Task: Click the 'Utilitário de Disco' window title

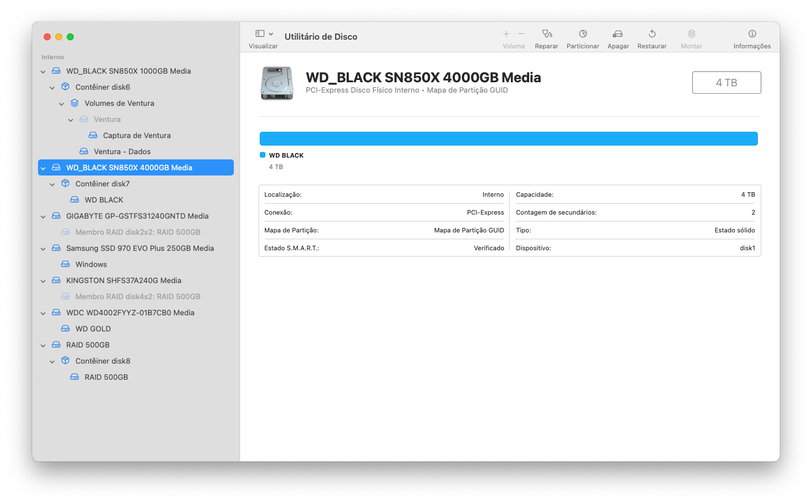Action: pos(321,36)
